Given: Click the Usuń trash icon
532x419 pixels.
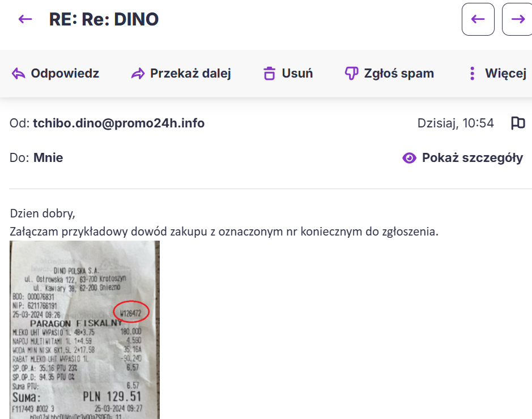Looking at the screenshot, I should [x=269, y=74].
